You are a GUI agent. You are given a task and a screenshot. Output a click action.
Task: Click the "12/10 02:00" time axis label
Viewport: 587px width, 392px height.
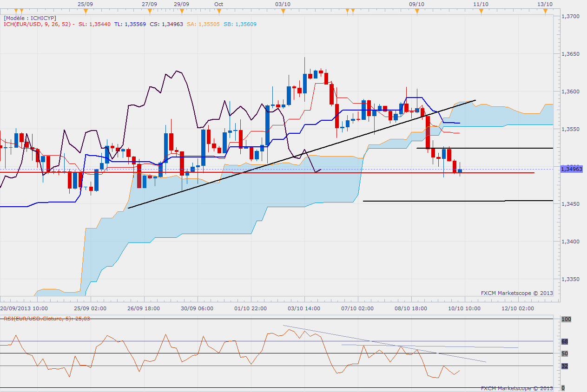(x=518, y=308)
